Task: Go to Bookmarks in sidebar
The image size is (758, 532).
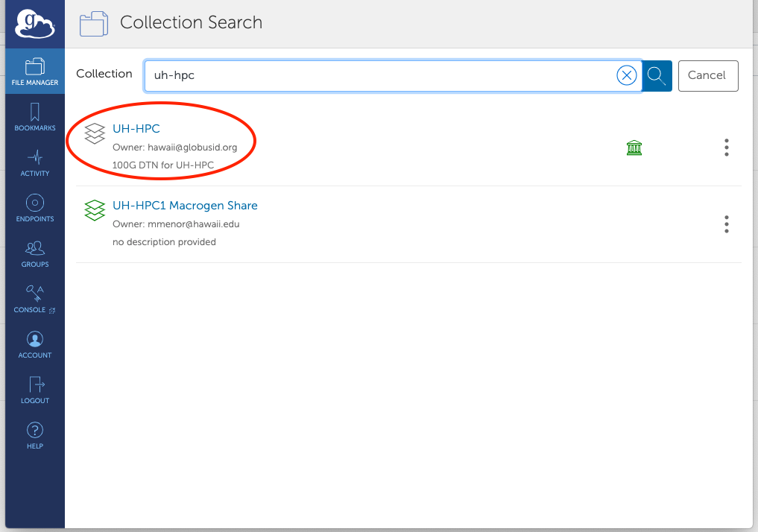Action: (x=35, y=117)
